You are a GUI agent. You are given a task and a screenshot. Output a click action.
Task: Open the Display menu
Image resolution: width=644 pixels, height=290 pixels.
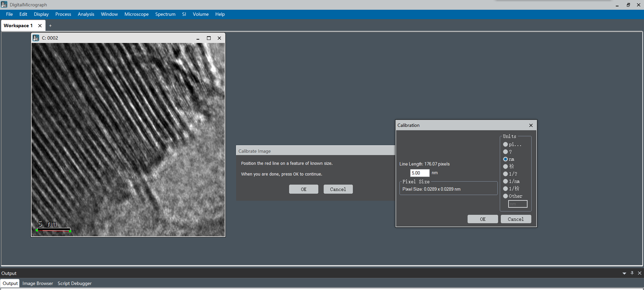click(41, 14)
